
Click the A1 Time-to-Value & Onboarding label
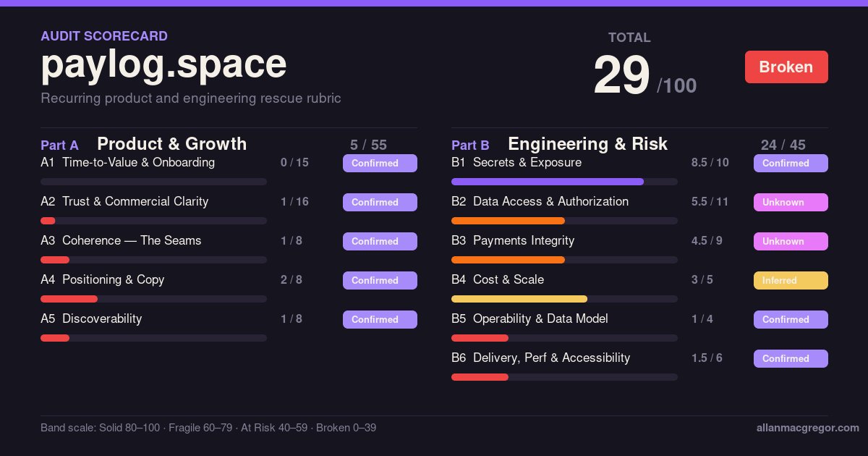click(128, 163)
